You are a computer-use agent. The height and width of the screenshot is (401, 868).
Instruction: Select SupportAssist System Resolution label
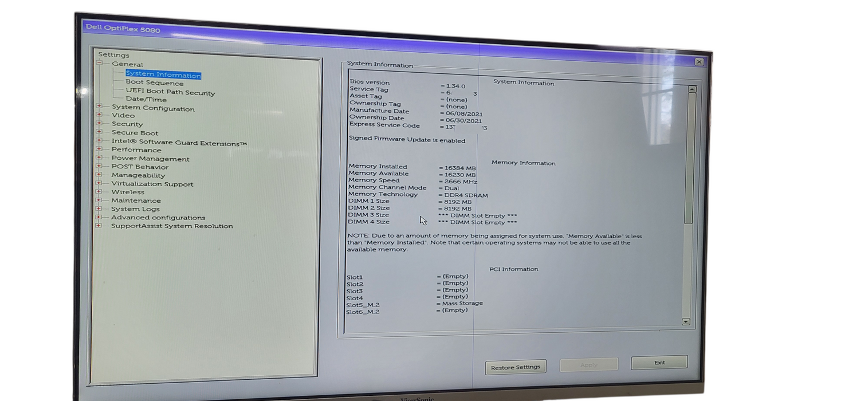tap(172, 226)
